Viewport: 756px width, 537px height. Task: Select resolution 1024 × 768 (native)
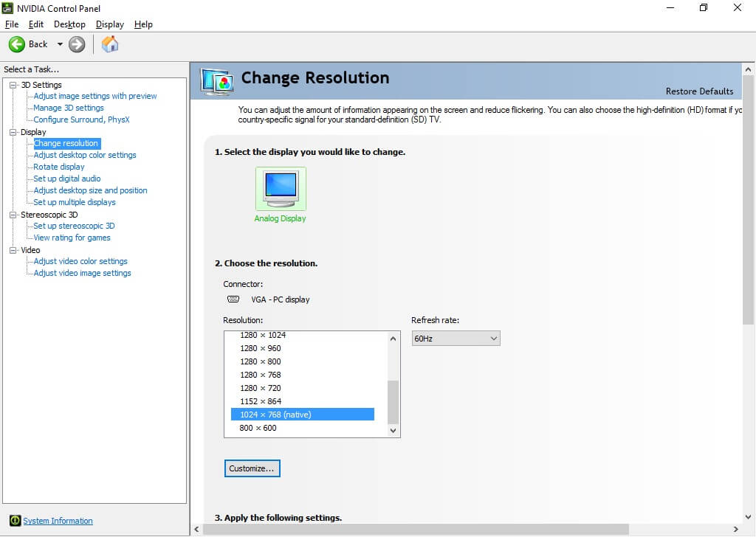click(302, 415)
